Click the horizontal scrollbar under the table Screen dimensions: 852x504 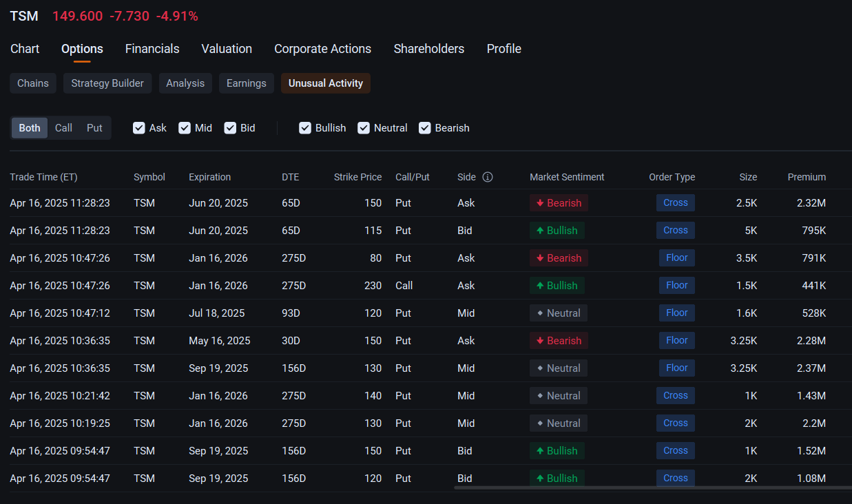pyautogui.click(x=653, y=488)
